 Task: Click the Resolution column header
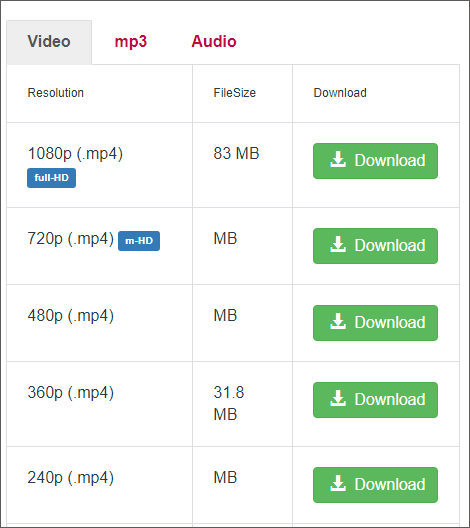point(56,93)
